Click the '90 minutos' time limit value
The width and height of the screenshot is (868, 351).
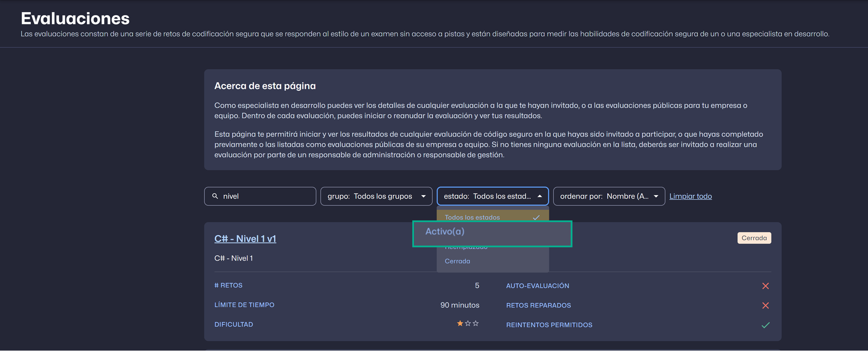pyautogui.click(x=460, y=305)
